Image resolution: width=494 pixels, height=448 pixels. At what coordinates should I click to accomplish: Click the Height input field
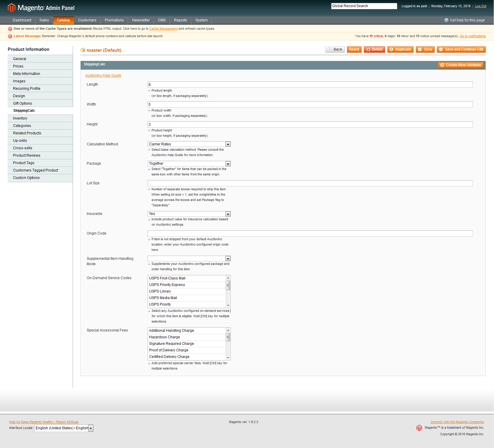310,125
